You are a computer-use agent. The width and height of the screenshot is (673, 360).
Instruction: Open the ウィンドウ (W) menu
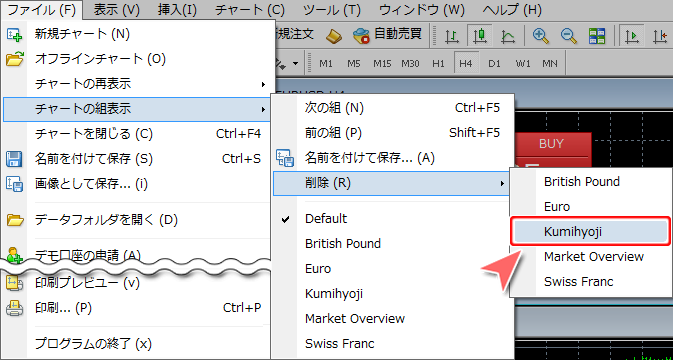[422, 9]
